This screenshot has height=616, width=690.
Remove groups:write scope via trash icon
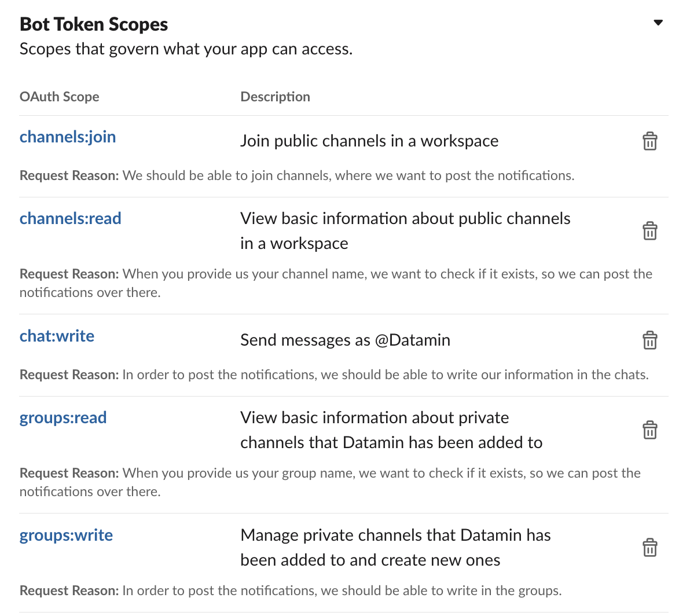649,548
